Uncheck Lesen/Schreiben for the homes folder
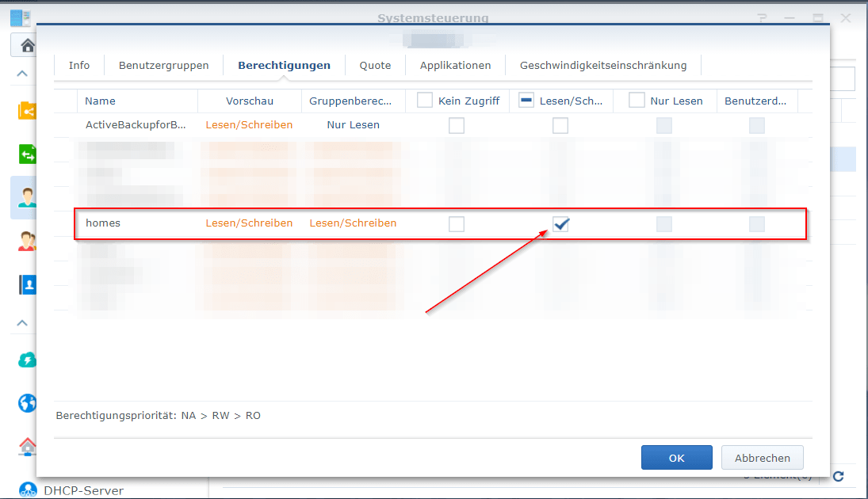The width and height of the screenshot is (868, 499). 560,224
